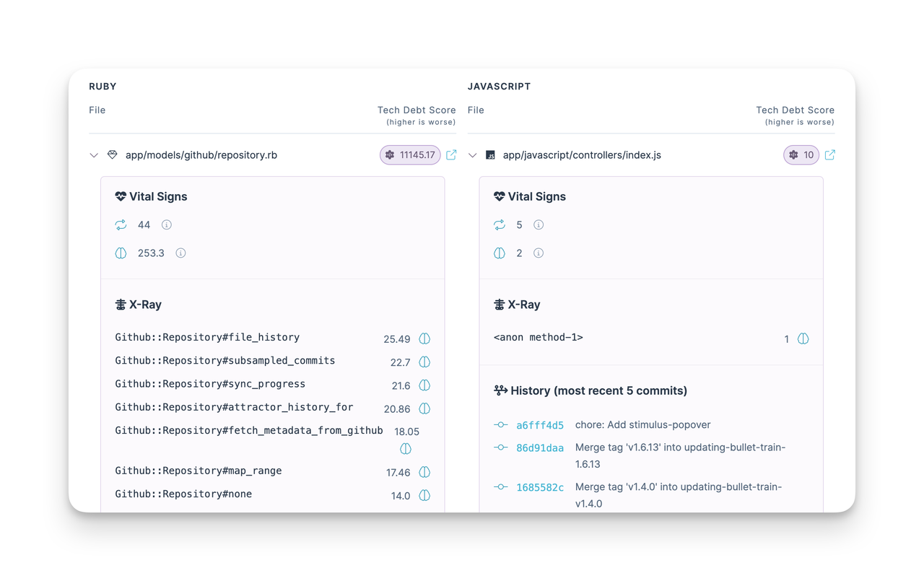Open repository.rb in external link icon

tap(451, 154)
